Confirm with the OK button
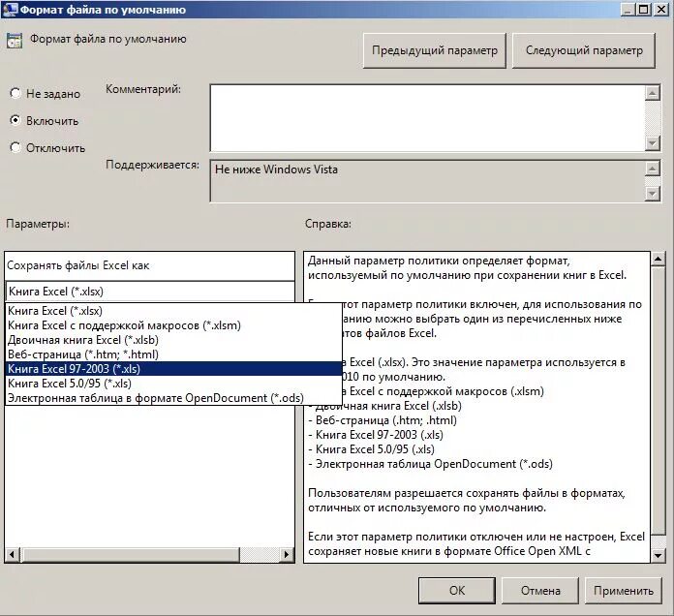Screen dimensions: 674x616 (457, 591)
